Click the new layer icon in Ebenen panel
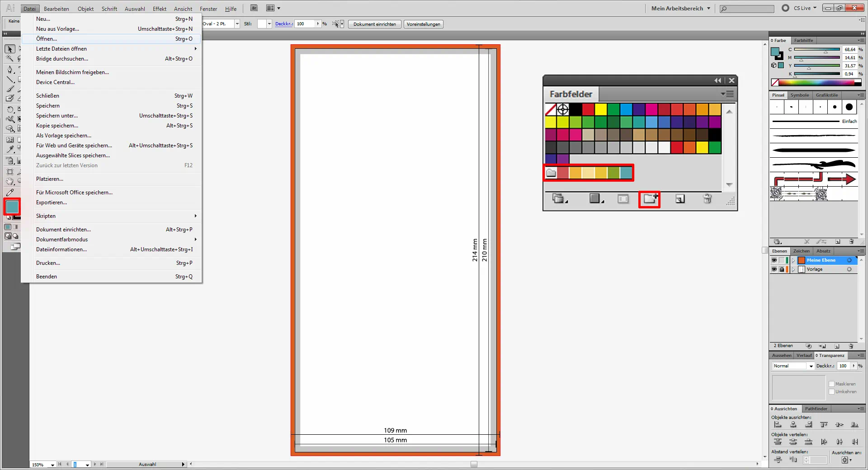This screenshot has width=868, height=470. 837,346
